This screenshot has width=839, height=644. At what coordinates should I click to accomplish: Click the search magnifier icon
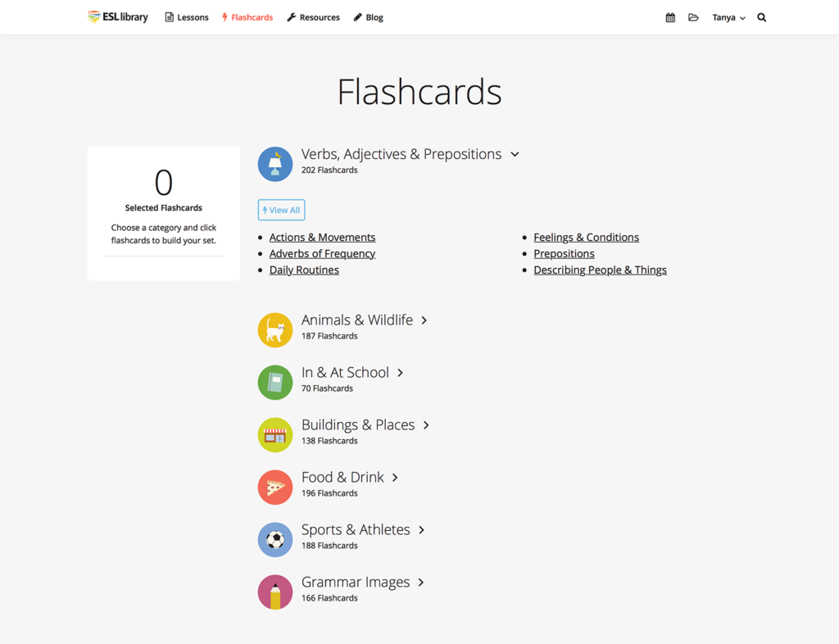761,18
